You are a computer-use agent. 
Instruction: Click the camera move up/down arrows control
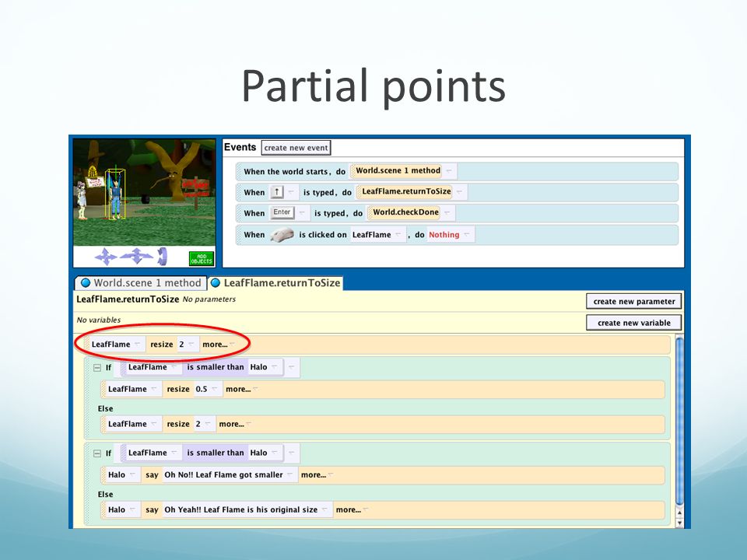point(105,257)
